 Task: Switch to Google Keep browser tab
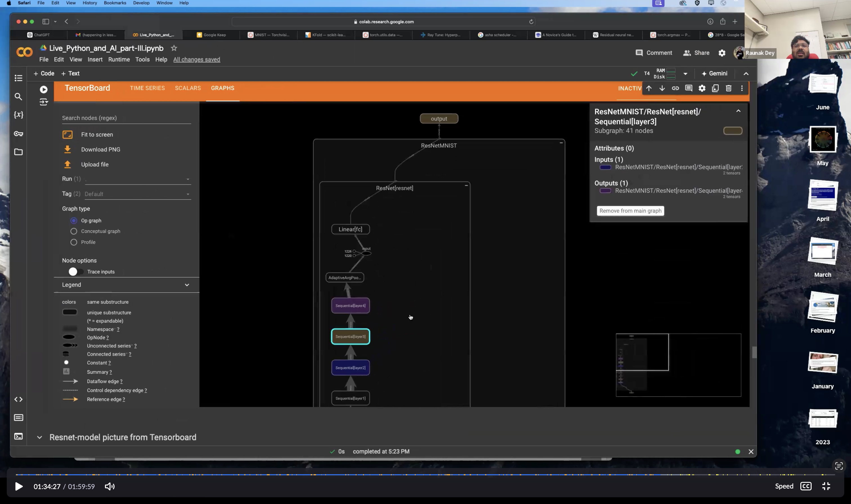[x=211, y=35]
